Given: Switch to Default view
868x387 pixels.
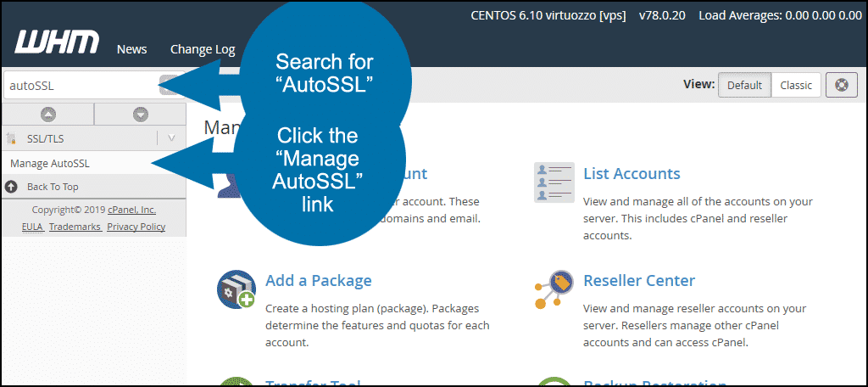Looking at the screenshot, I should [744, 86].
